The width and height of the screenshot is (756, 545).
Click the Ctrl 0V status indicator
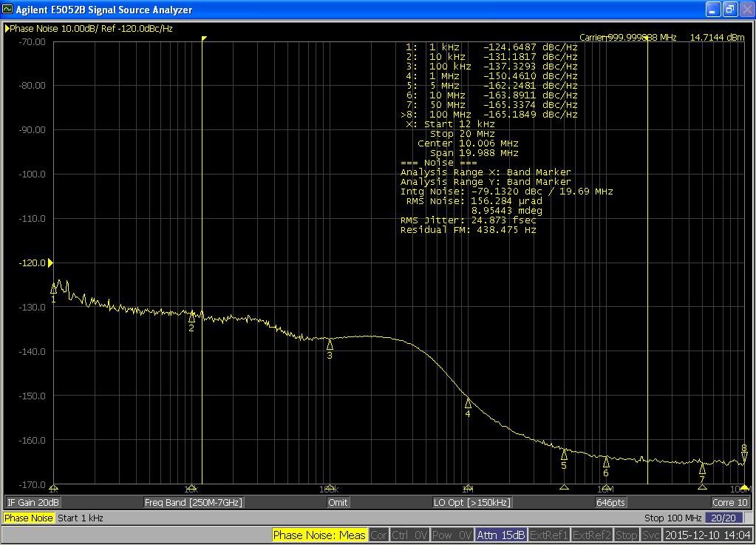[x=409, y=535]
